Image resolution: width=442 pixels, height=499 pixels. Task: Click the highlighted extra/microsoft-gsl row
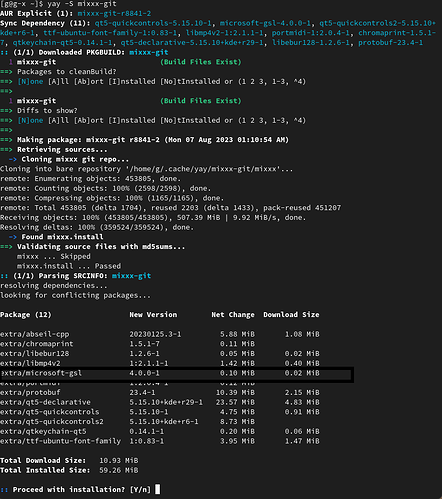[x=177, y=373]
